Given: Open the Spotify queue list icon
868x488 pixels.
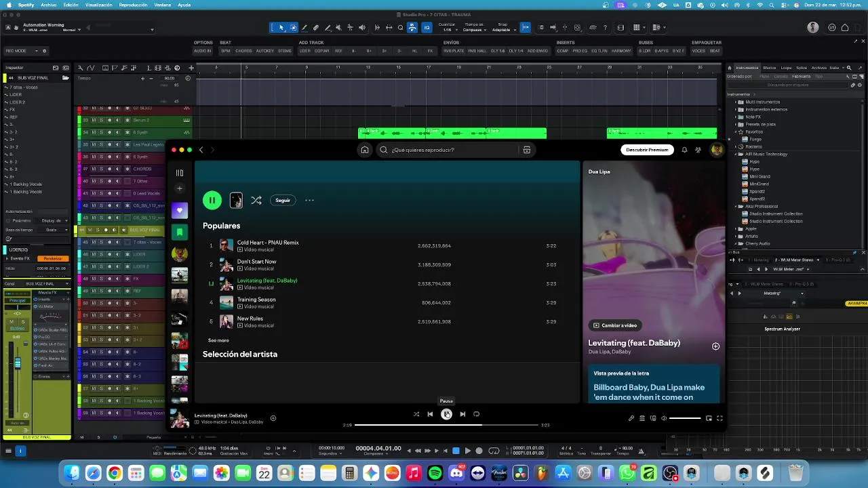Looking at the screenshot, I should [x=642, y=418].
